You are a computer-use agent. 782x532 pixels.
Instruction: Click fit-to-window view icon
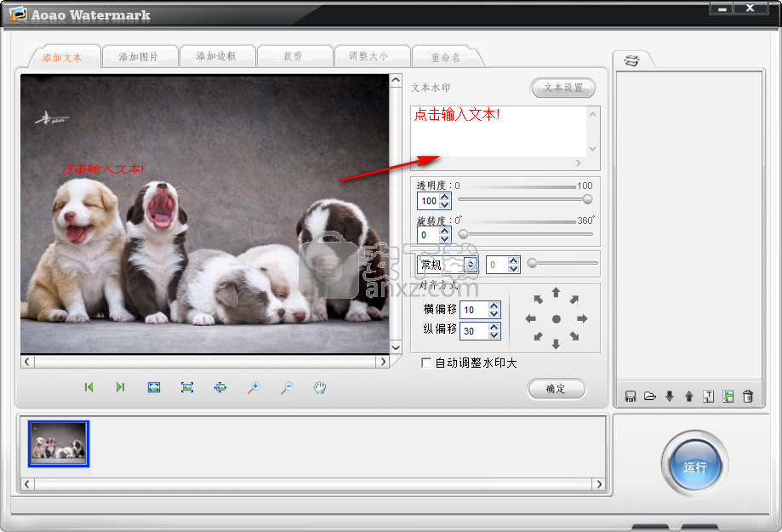(x=154, y=387)
